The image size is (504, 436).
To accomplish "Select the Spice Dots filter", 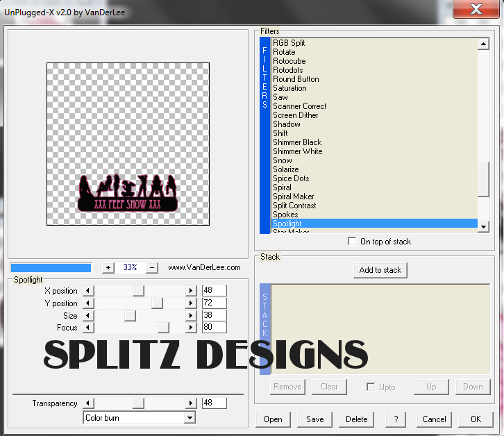I will tap(374, 178).
